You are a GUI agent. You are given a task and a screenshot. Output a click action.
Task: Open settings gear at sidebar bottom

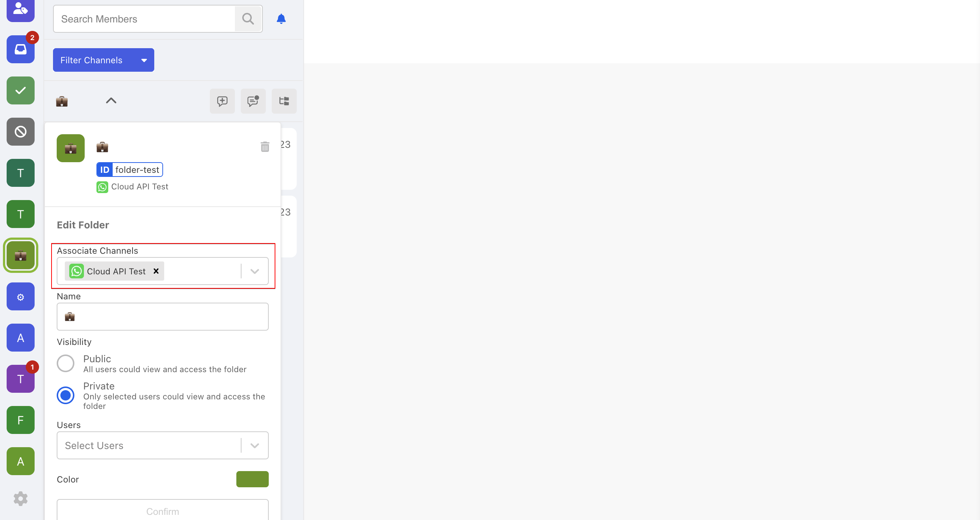click(x=21, y=498)
